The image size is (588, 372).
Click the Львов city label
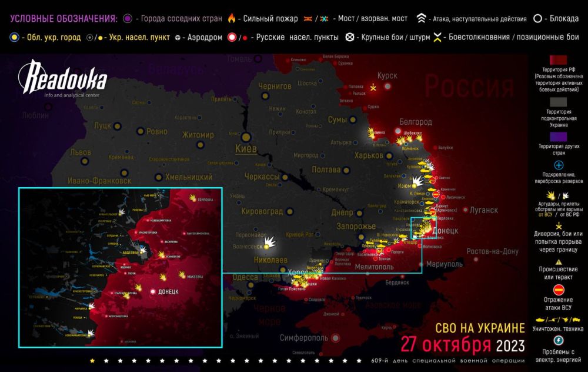[81, 152]
